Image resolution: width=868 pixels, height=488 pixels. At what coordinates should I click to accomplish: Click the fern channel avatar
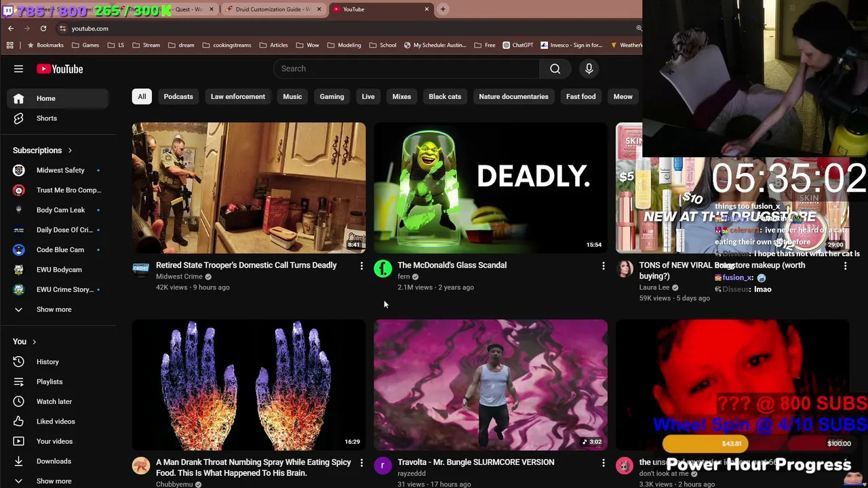[x=382, y=269]
